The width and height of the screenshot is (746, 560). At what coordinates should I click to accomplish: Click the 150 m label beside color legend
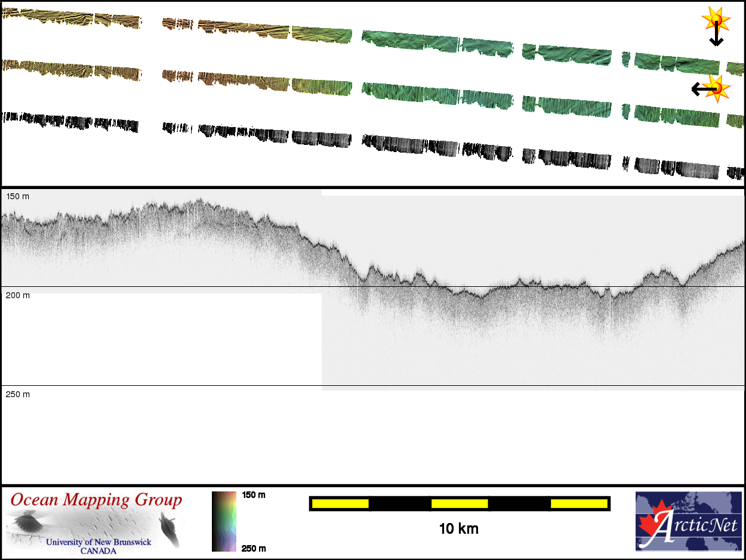[254, 495]
